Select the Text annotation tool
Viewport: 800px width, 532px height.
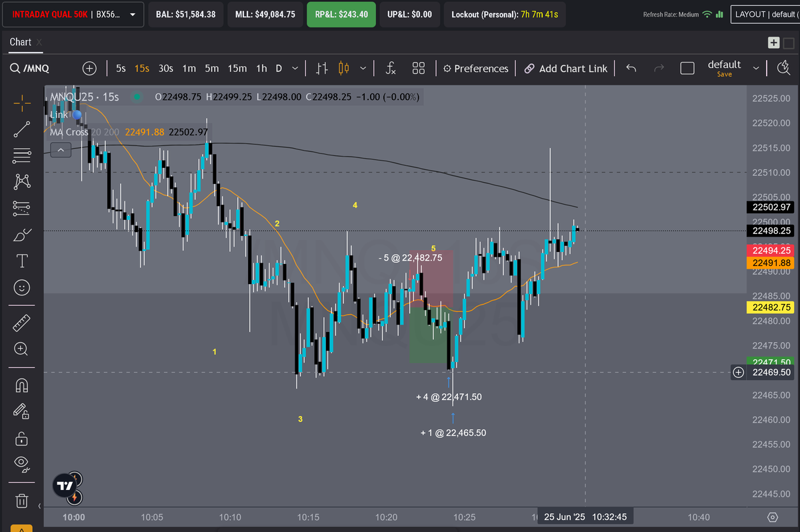[x=22, y=261]
